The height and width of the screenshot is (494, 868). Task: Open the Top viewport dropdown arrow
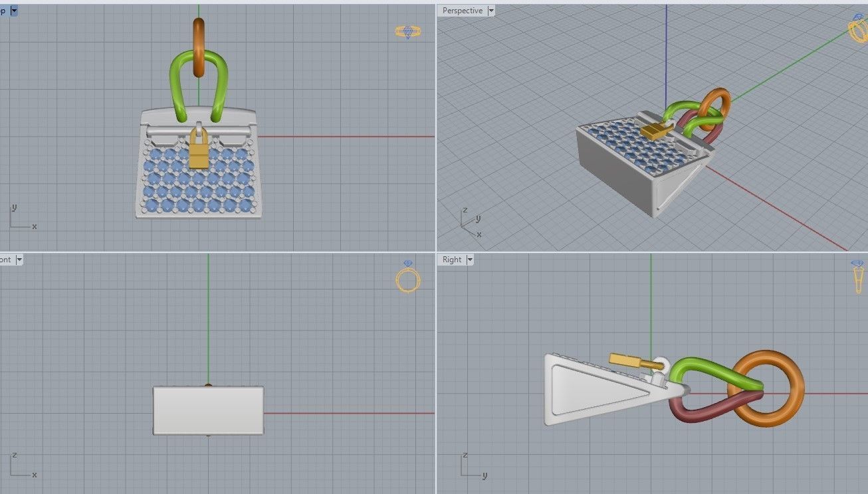[15, 11]
